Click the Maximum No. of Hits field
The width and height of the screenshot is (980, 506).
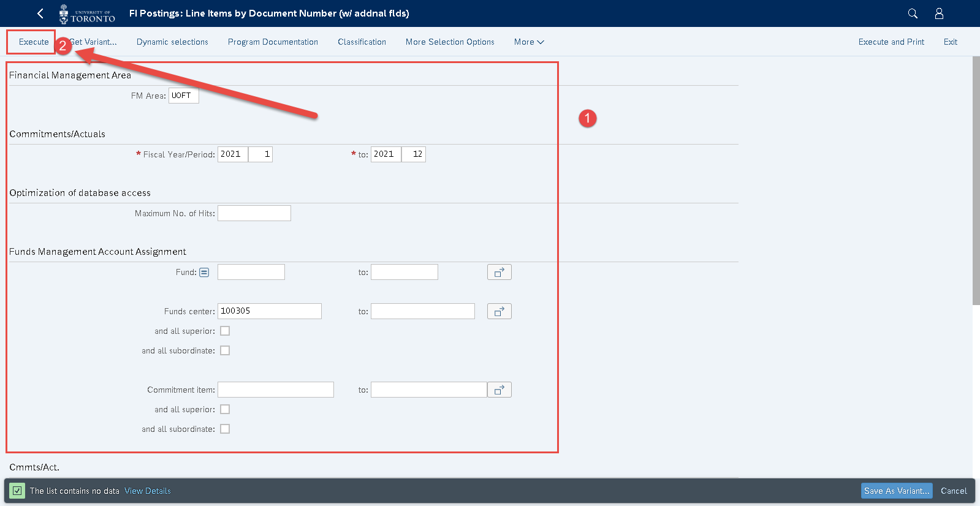254,213
